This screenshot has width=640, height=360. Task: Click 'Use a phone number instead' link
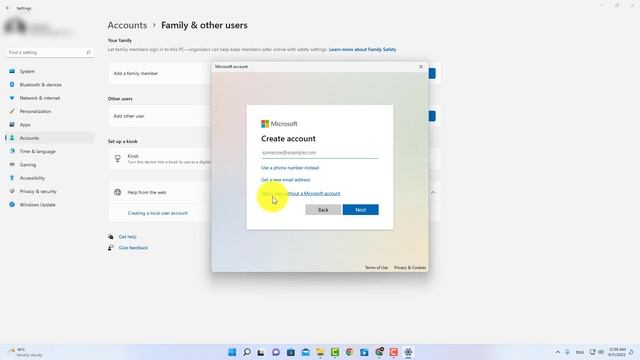[290, 168]
